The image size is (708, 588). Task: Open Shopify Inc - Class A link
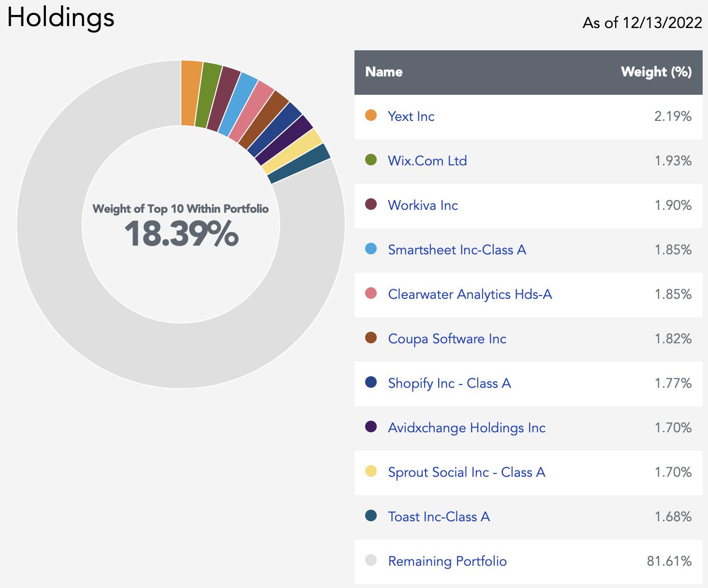point(449,383)
